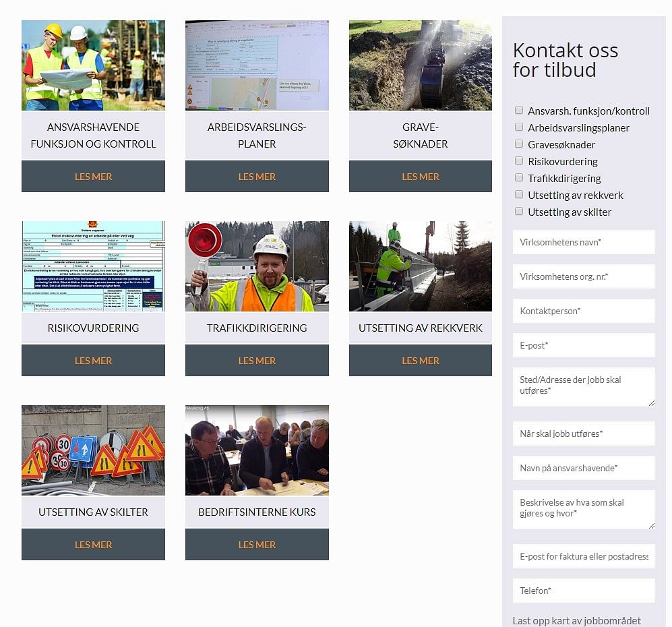Select the Risikovurdering checkbox
Screen dimensions: 672x627
coord(519,161)
